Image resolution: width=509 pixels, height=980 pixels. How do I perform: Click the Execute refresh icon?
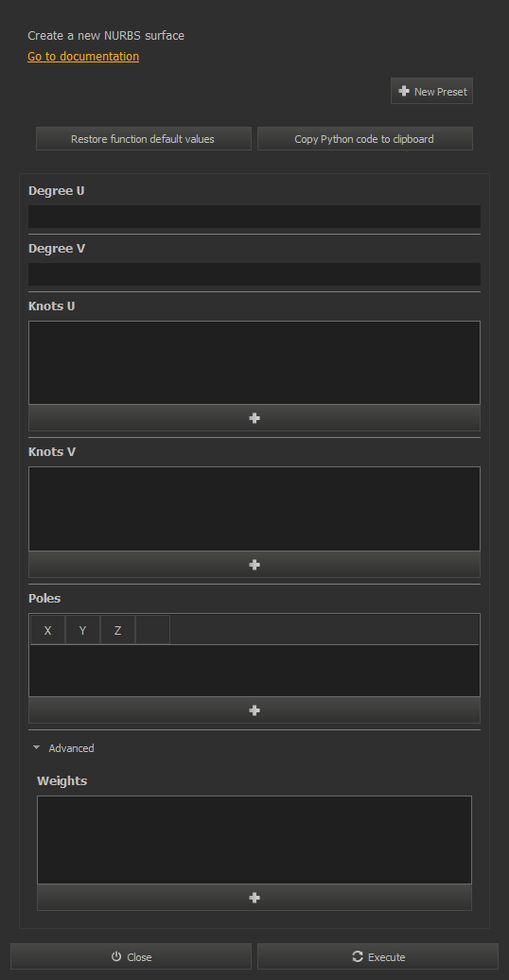pos(357,956)
